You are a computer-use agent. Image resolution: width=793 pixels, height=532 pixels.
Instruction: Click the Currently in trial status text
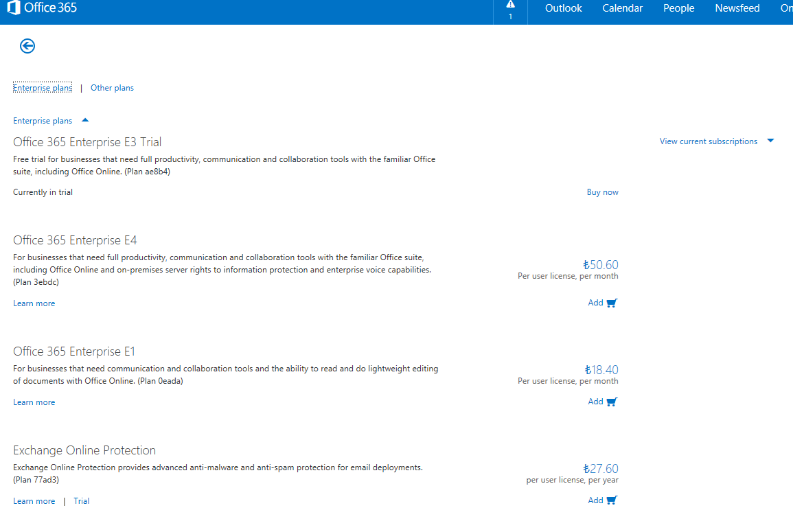tap(43, 192)
